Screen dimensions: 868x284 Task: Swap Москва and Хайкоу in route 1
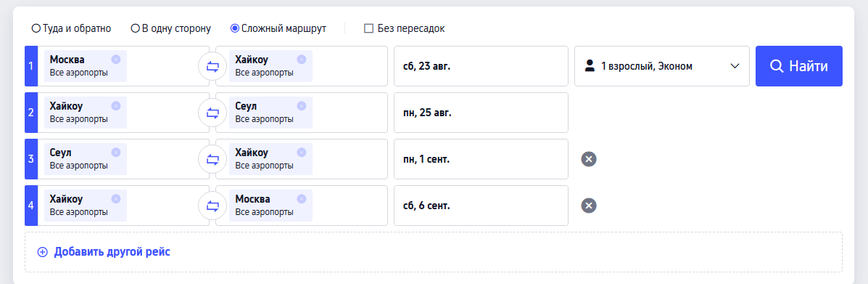(212, 67)
